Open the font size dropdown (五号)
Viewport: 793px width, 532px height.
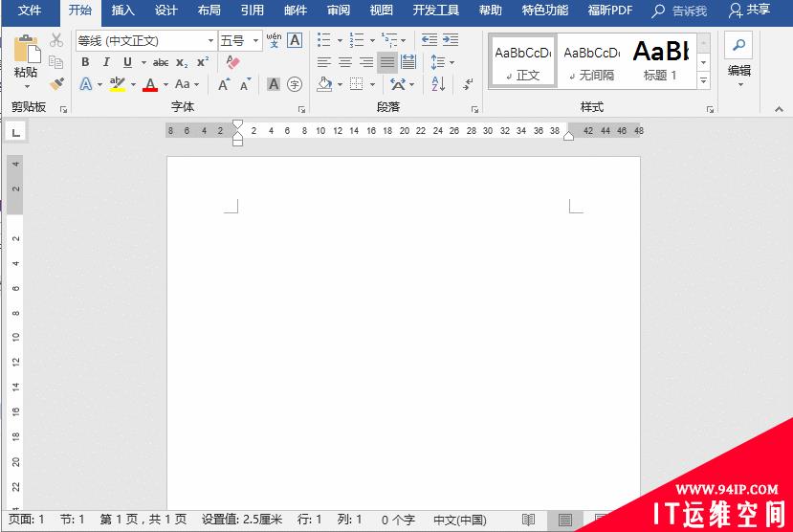pyautogui.click(x=256, y=40)
